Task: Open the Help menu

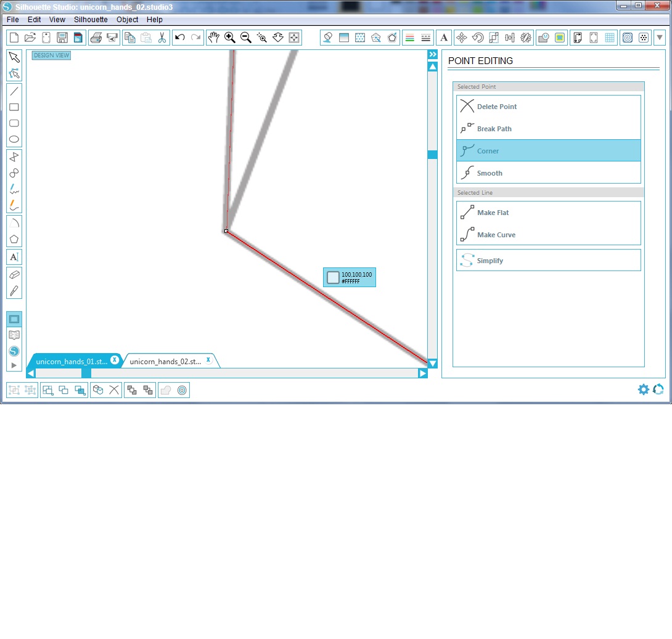Action: pos(154,19)
